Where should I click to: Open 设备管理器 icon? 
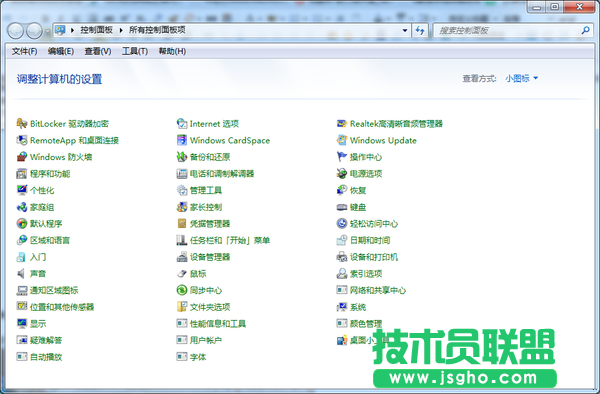pos(182,257)
